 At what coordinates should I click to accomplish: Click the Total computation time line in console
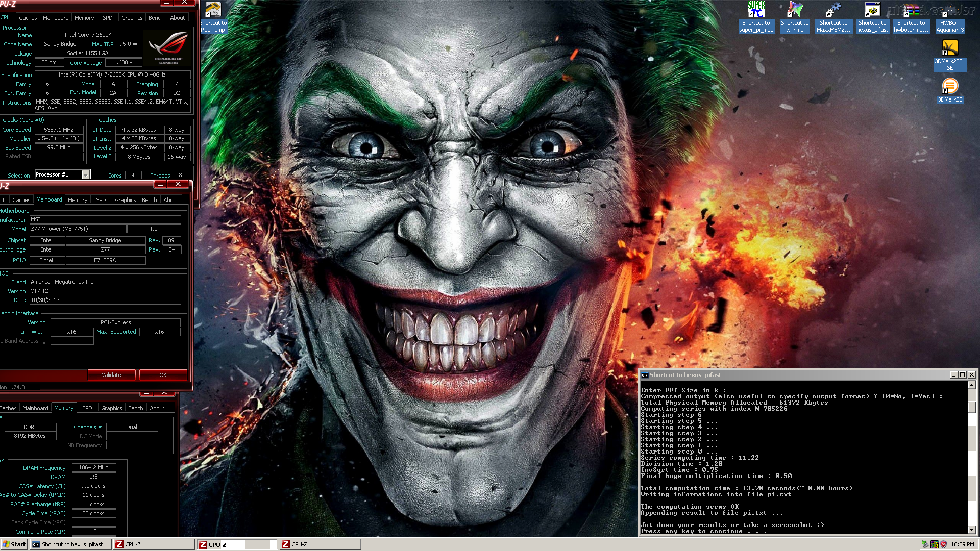pos(746,488)
